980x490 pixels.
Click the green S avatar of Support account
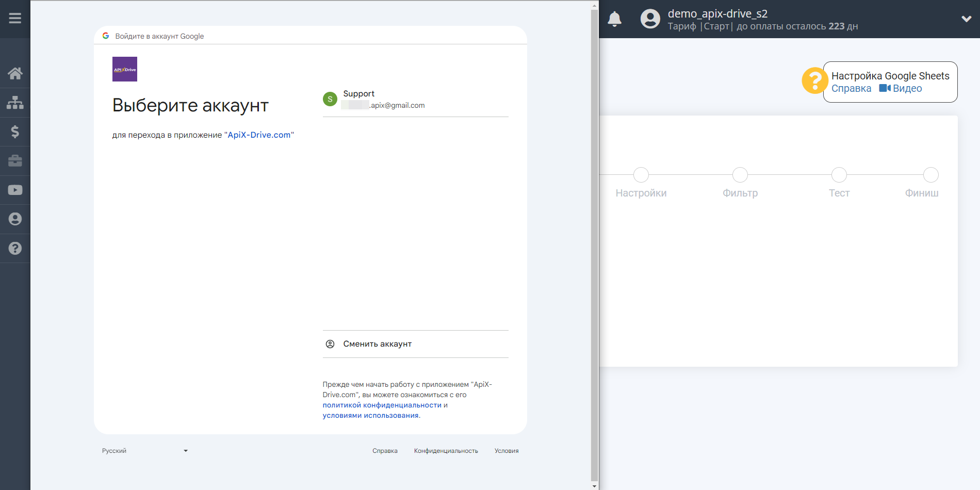[330, 99]
